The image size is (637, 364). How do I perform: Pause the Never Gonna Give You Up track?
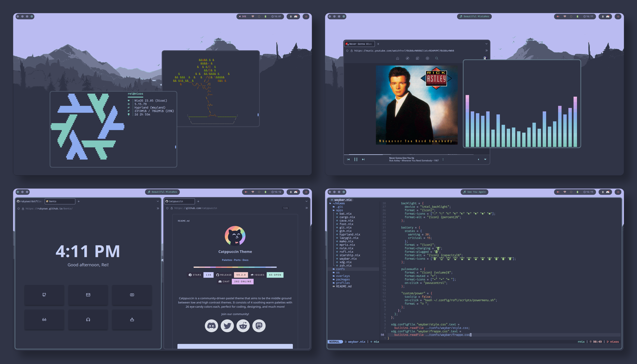tap(356, 159)
